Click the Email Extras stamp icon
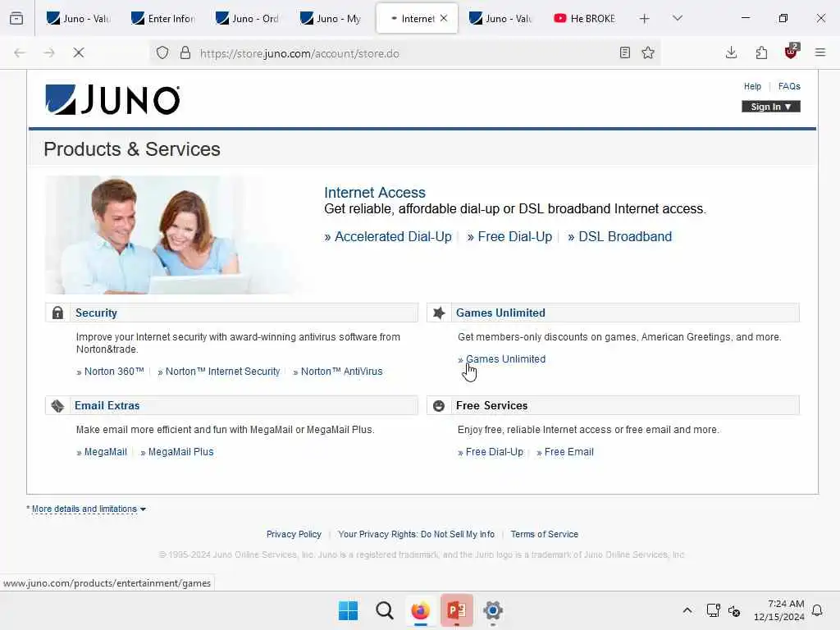Viewport: 840px width, 630px height. [x=58, y=405]
